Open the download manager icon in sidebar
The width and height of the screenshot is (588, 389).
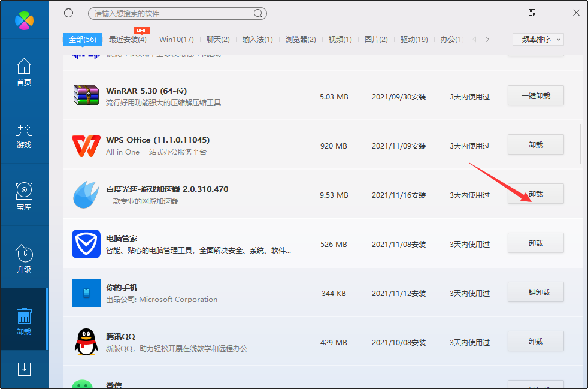pyautogui.click(x=24, y=369)
